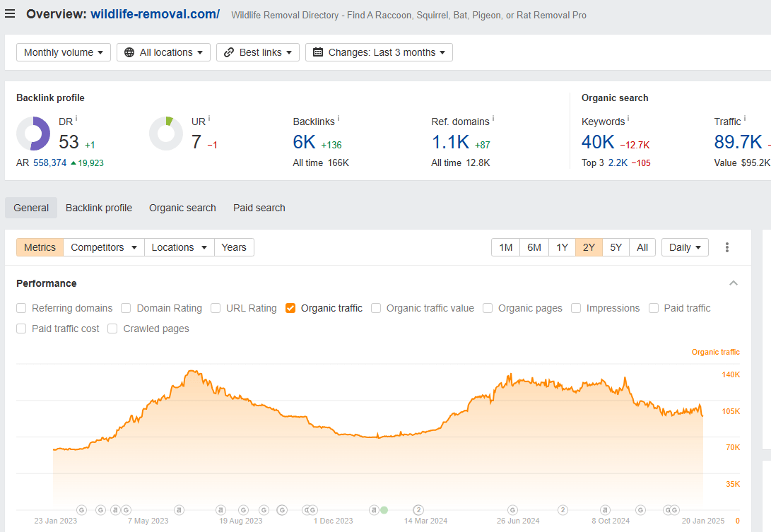This screenshot has height=532, width=771.
Task: Open the All locations dropdown
Action: 163,52
